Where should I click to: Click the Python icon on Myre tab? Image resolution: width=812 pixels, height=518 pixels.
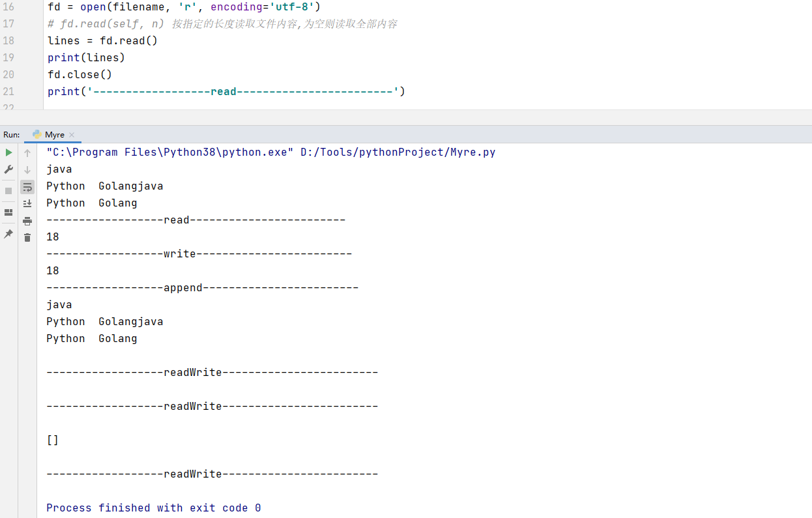(36, 134)
